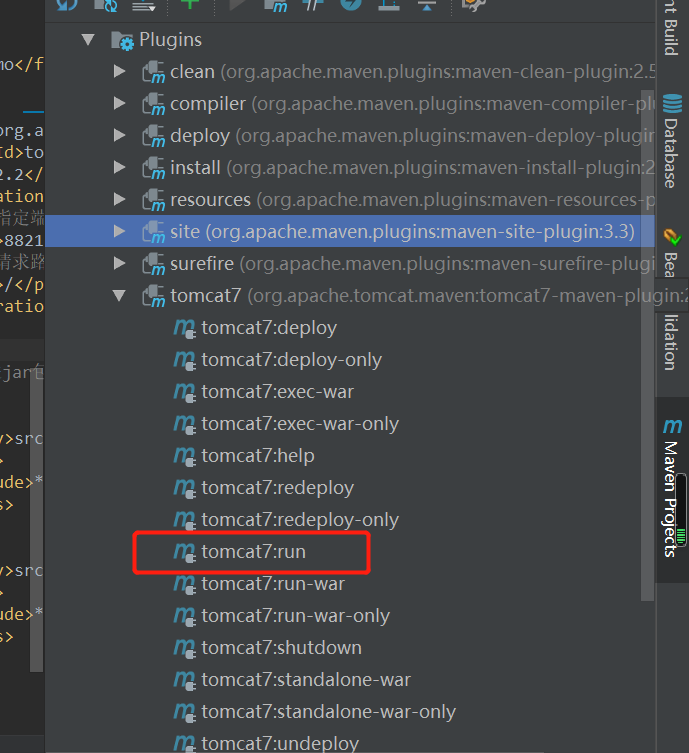Viewport: 689px width, 753px height.
Task: Collapse the Plugins folder node
Action: (88, 39)
